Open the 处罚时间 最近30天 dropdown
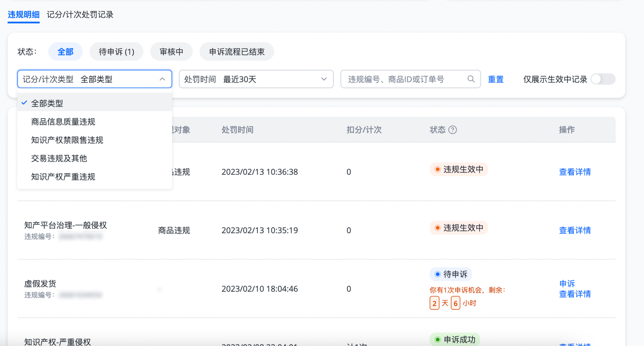Screen dimensions: 644x346 (256, 79)
